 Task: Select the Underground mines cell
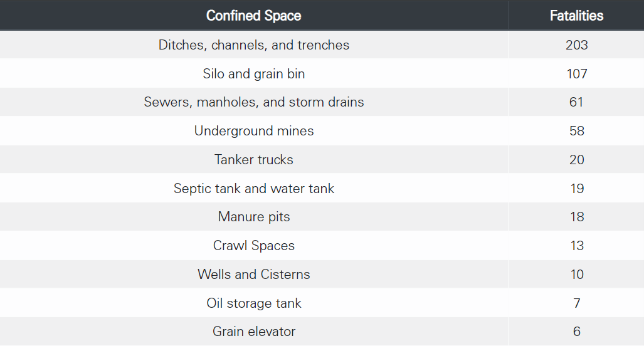coord(254,130)
